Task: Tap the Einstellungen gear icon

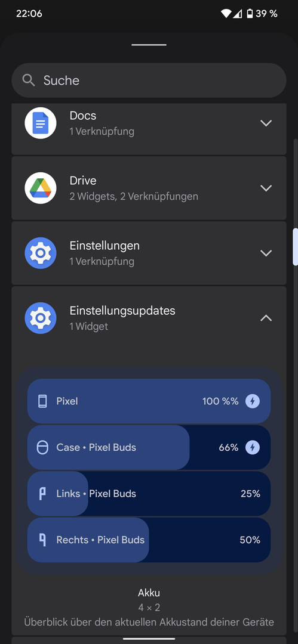Action: point(41,253)
